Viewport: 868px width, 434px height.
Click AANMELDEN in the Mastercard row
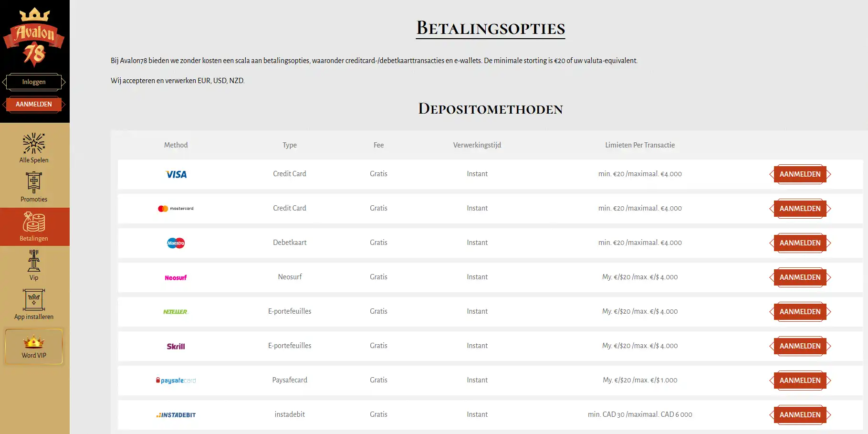pyautogui.click(x=800, y=209)
